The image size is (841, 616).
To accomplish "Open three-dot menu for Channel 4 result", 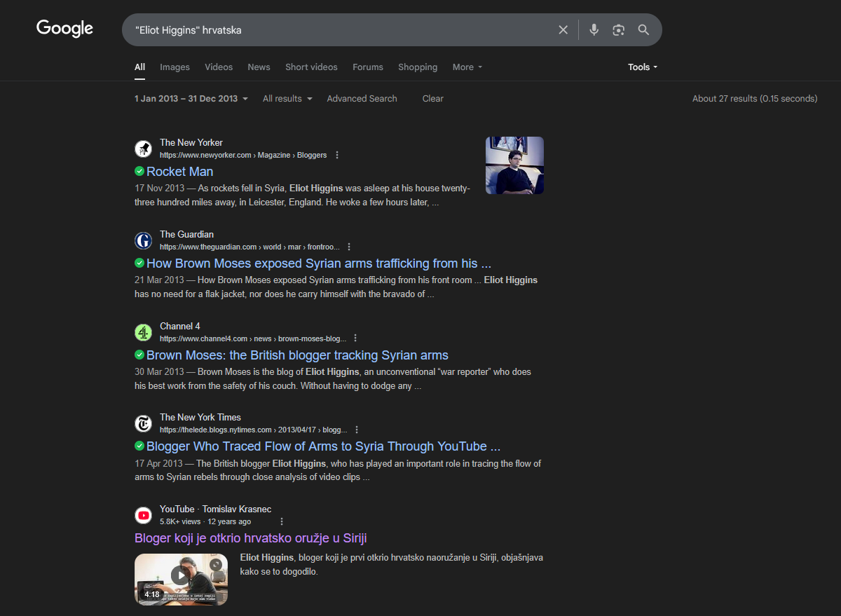I will 355,338.
